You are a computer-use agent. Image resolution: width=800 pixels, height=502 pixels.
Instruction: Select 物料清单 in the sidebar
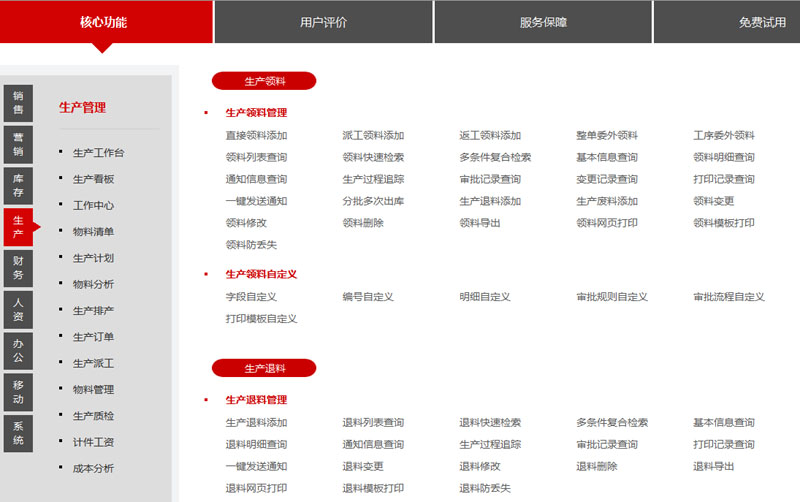tap(93, 232)
